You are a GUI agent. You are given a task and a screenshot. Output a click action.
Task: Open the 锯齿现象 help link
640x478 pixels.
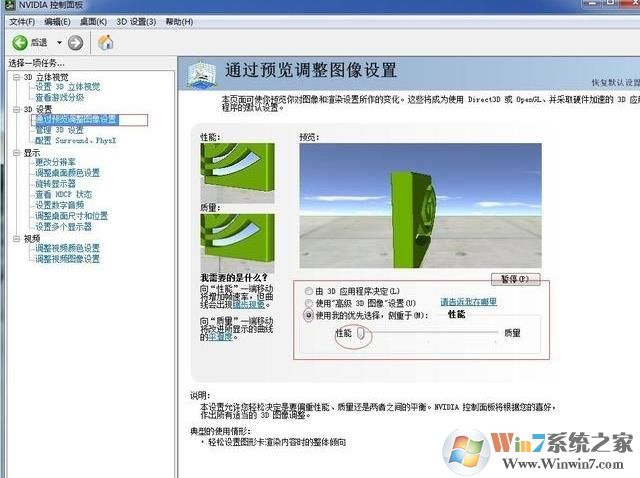click(x=249, y=304)
